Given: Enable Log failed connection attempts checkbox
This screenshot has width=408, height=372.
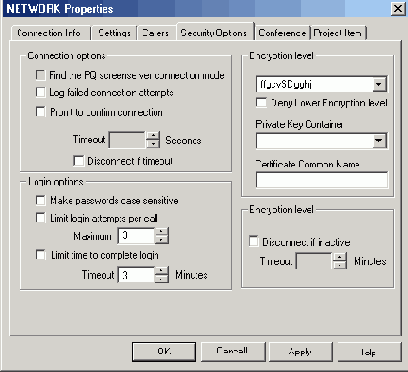Looking at the screenshot, I should pyautogui.click(x=40, y=92).
